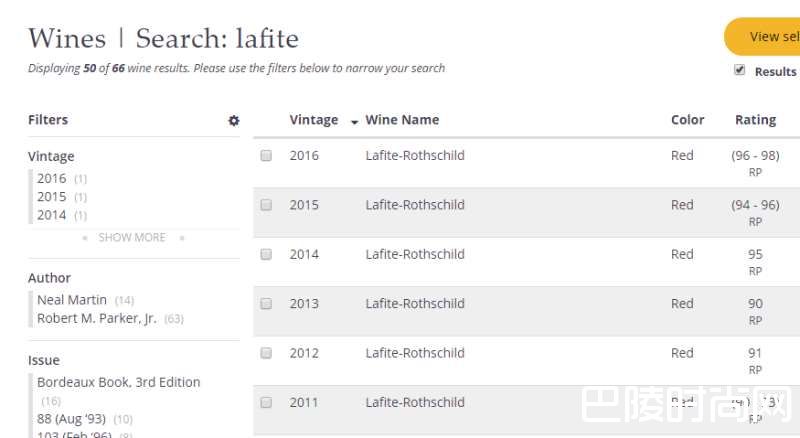Sort the table by Wine Name header
This screenshot has width=800, height=438.
coord(402,120)
